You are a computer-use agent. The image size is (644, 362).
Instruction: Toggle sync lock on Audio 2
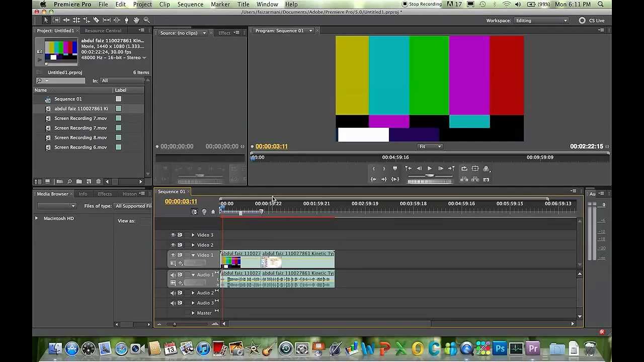point(180,293)
